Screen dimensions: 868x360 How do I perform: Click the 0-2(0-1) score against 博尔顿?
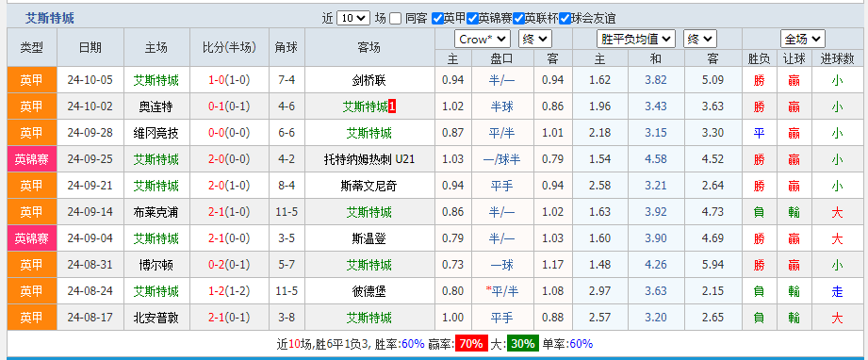[x=229, y=266]
